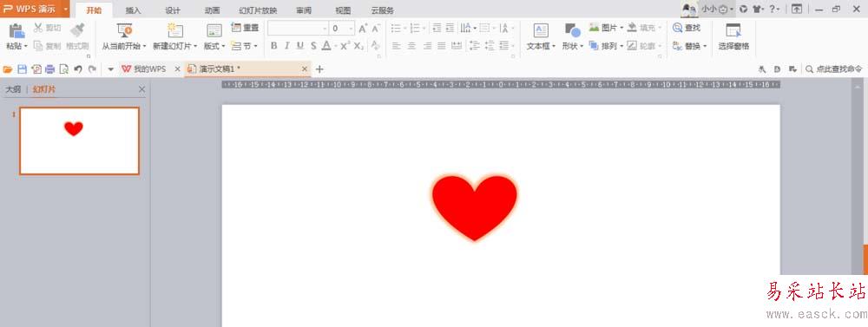Select the Format Painter (格式刷) brush
Screen dimensions: 868x327
77,30
